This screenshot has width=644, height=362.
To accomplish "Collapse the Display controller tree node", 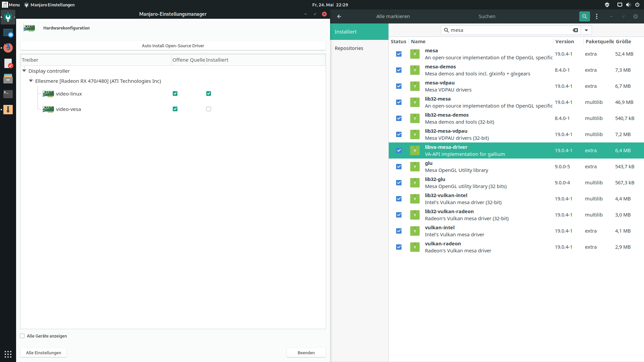I will pyautogui.click(x=24, y=71).
